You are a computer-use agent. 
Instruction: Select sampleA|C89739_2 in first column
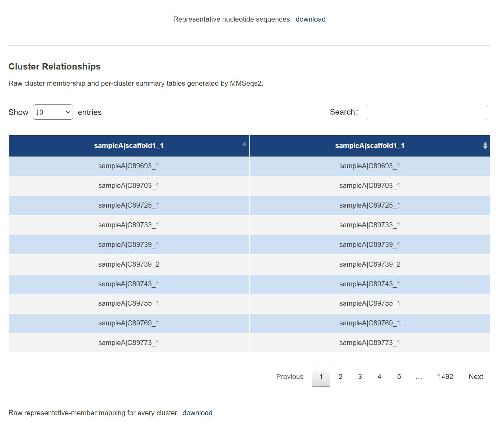click(129, 264)
